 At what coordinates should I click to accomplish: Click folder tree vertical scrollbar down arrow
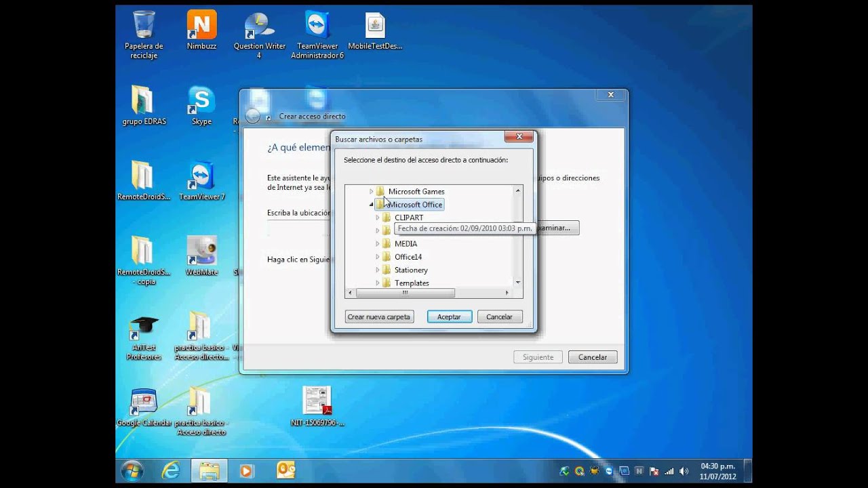[x=518, y=282]
